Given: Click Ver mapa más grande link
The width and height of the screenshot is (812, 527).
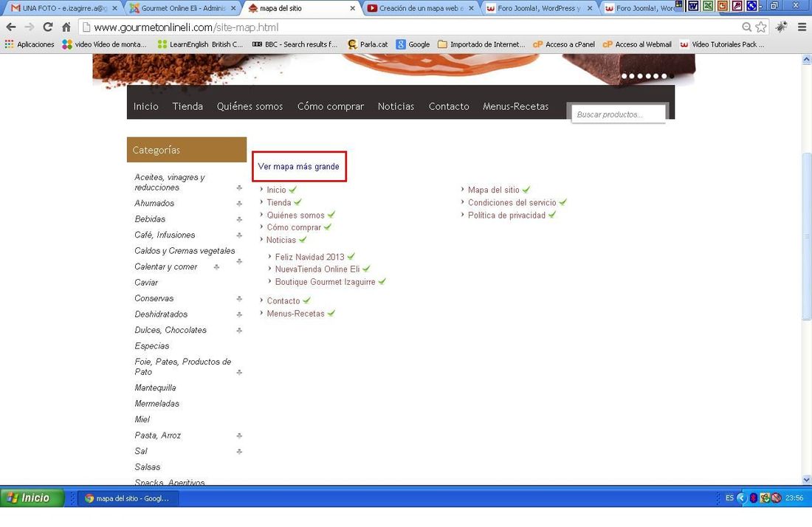Looking at the screenshot, I should point(299,166).
